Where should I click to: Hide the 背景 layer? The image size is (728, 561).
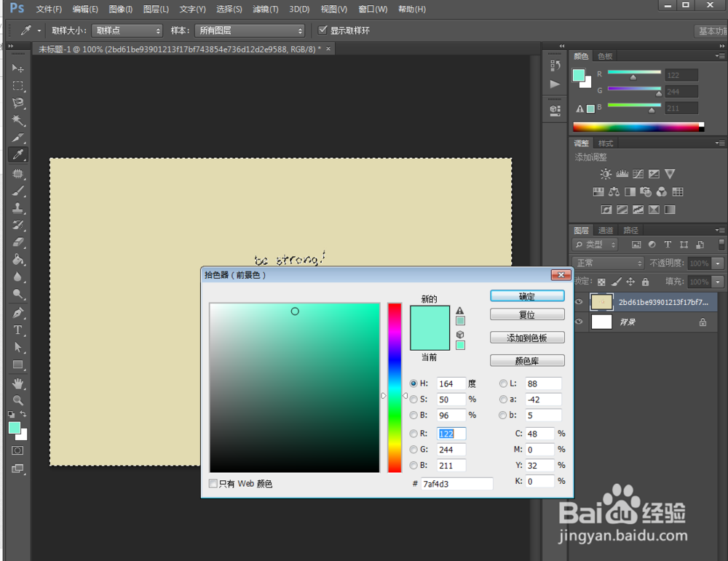point(579,322)
